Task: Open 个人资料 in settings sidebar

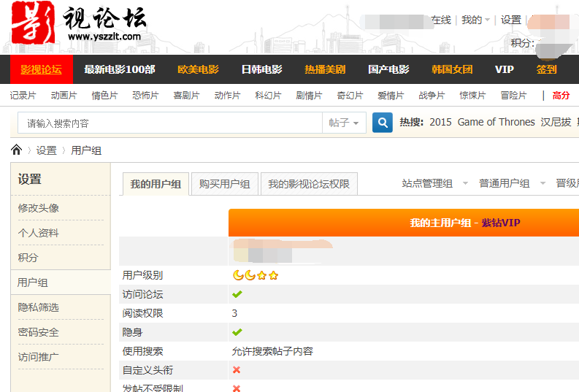Action: click(39, 233)
